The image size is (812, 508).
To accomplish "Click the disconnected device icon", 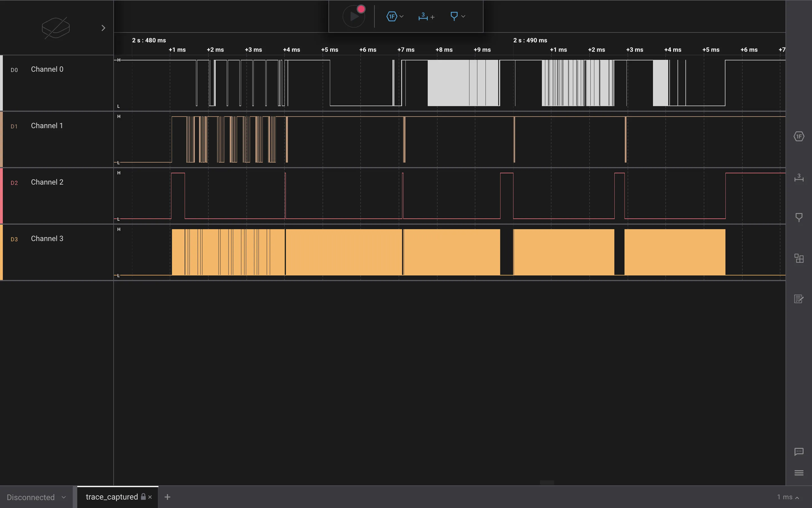I will 56,28.
